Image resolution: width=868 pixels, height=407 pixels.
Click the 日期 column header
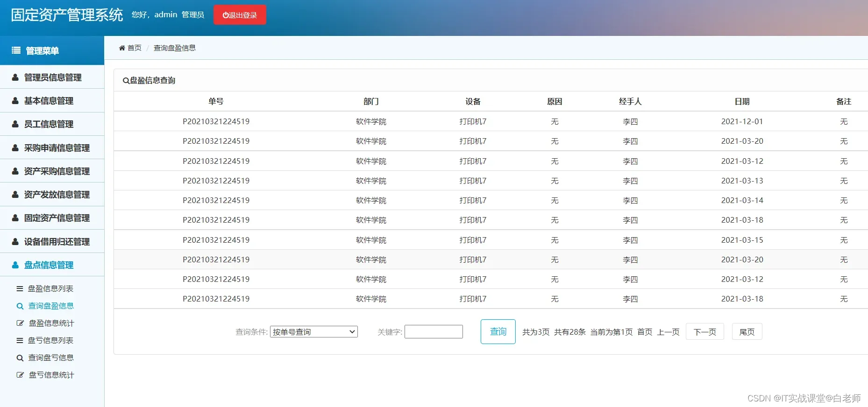point(742,101)
